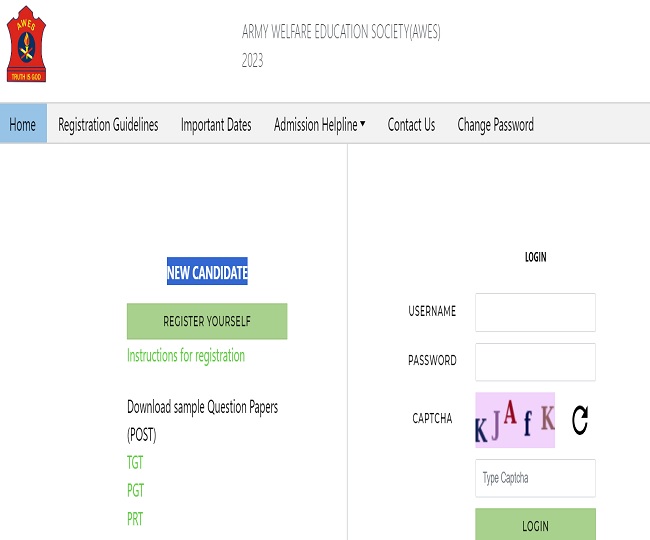Download the PRT sample paper

(x=135, y=520)
